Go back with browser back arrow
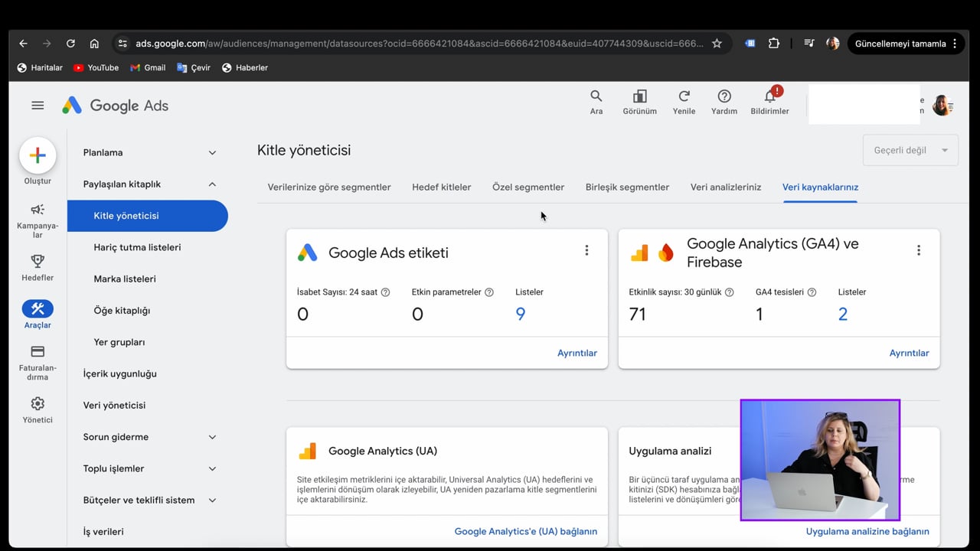Image resolution: width=980 pixels, height=551 pixels. 23,44
